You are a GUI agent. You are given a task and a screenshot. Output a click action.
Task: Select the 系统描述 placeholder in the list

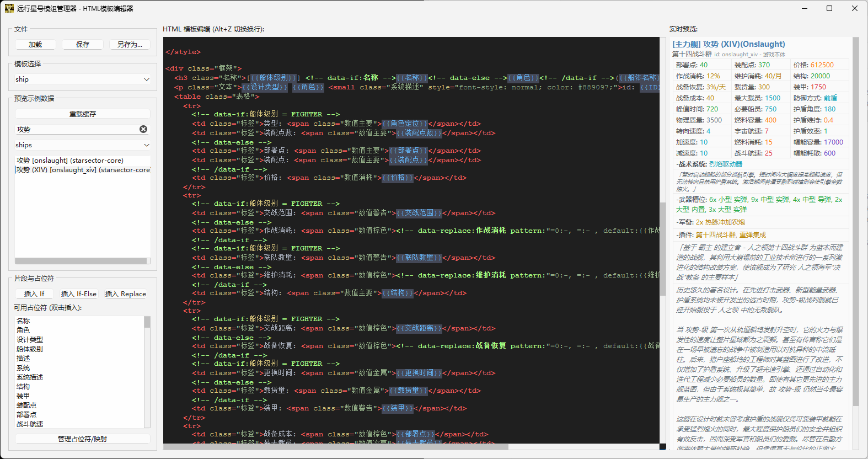(x=30, y=377)
